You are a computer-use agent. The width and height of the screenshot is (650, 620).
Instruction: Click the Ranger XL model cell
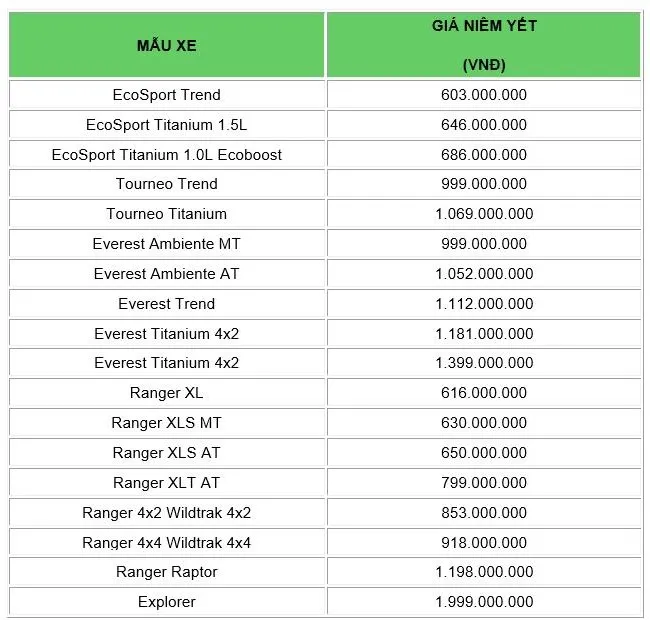(x=166, y=393)
